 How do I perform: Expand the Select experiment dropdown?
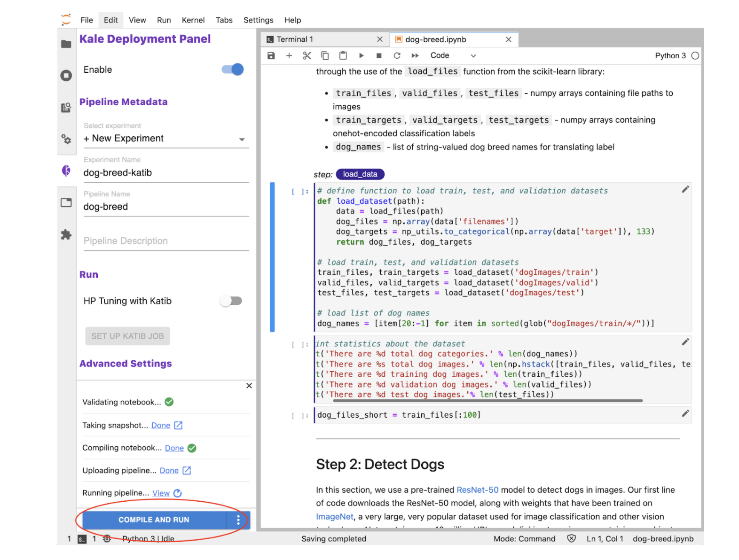(242, 139)
